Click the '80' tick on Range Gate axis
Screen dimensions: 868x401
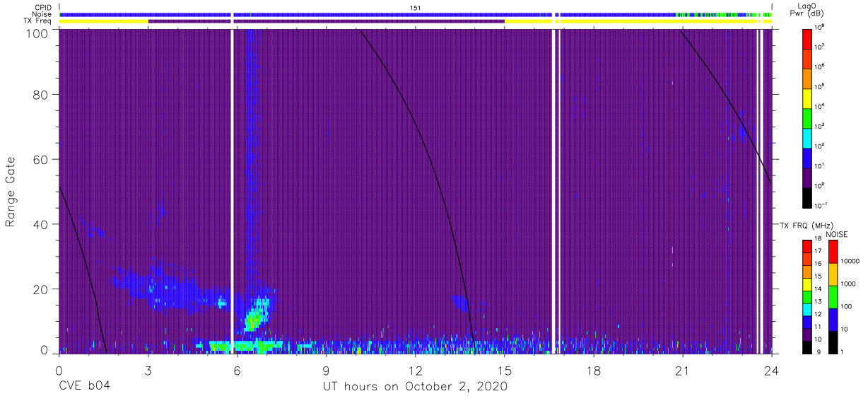click(41, 95)
